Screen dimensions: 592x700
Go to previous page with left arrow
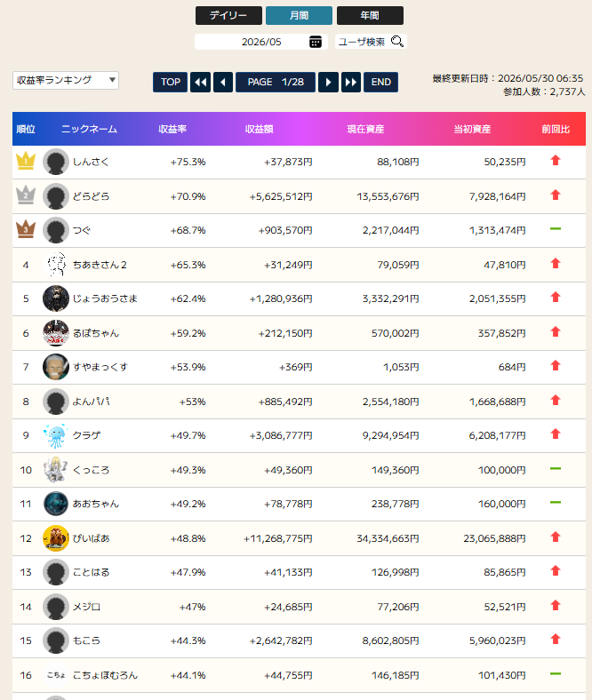[x=223, y=82]
